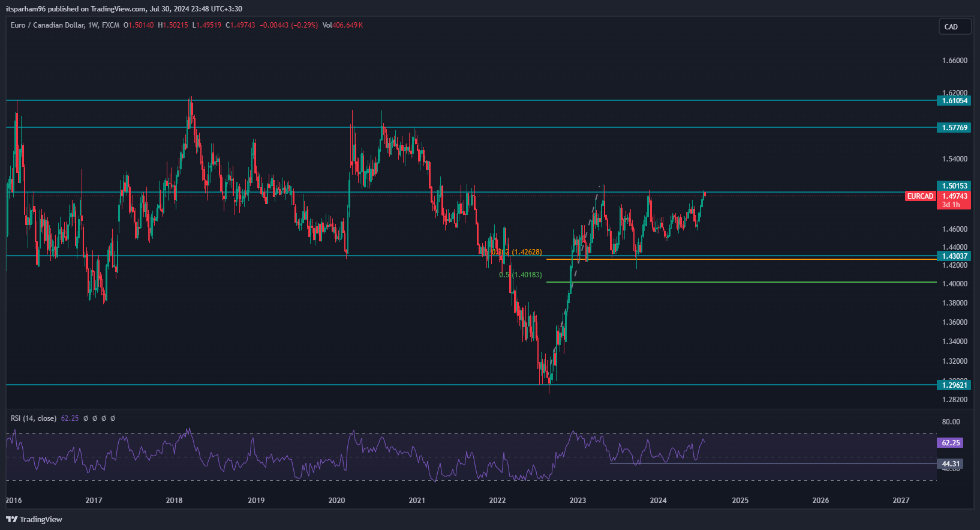Click the 1.61054 price level label
This screenshot has height=530, width=980.
(x=954, y=101)
